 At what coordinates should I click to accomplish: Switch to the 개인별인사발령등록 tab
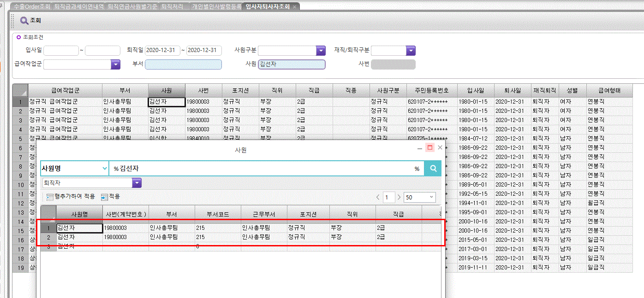(216, 6)
